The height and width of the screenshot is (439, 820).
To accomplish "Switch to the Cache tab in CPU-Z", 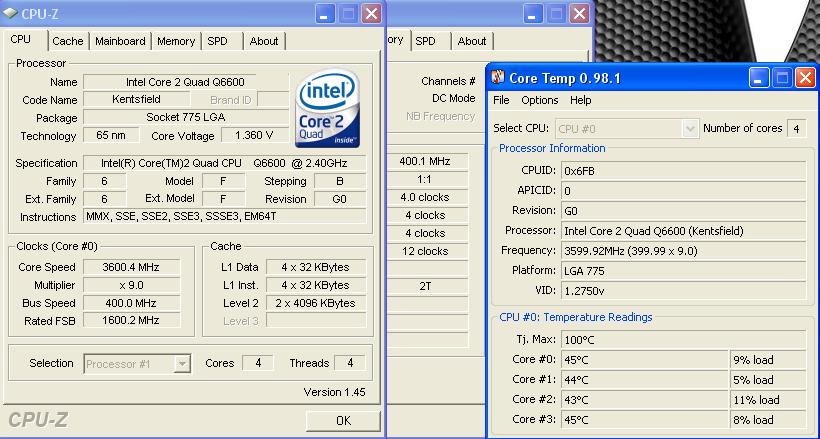I will pos(67,41).
